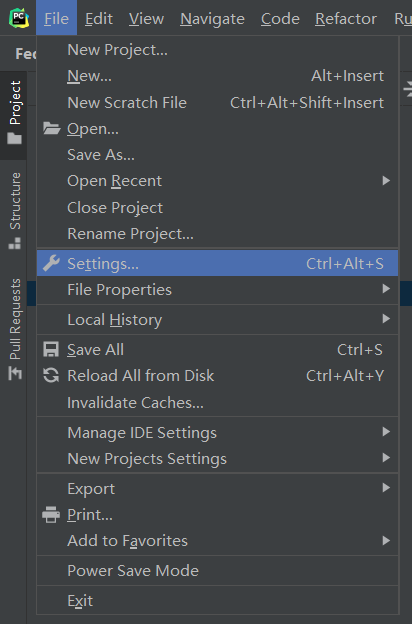Viewport: 412px width, 624px height.
Task: Choose Invalidate Caches... option
Action: (218, 403)
